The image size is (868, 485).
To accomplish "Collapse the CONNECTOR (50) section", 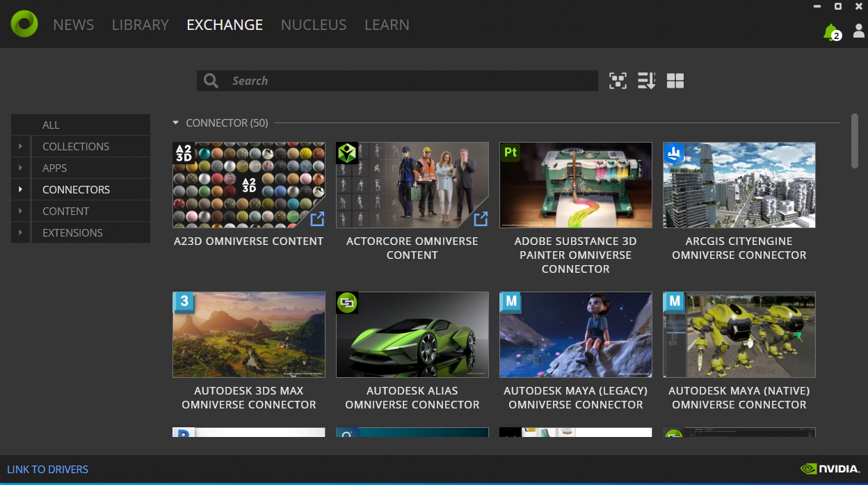I will [176, 123].
